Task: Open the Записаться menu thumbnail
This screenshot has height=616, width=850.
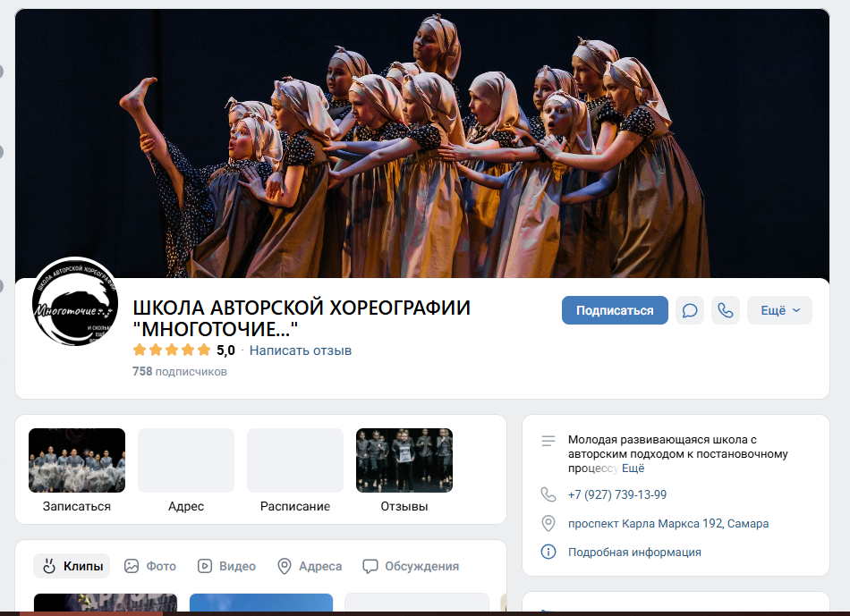Action: [x=77, y=460]
